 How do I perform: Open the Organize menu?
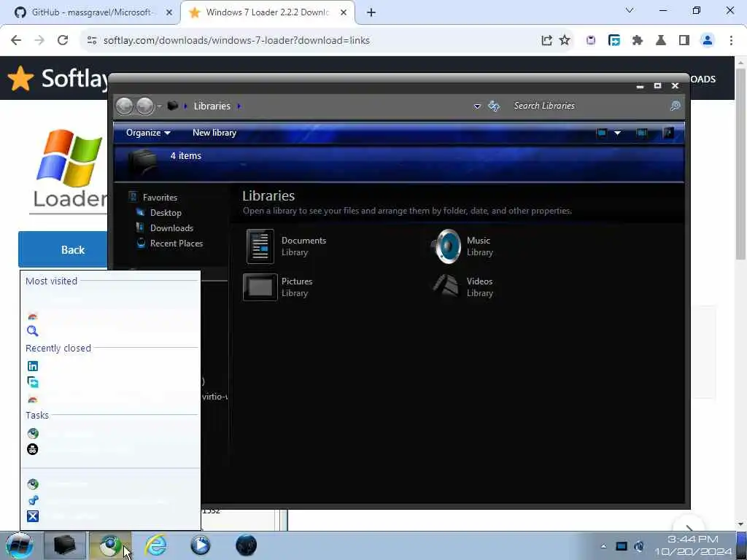(148, 133)
